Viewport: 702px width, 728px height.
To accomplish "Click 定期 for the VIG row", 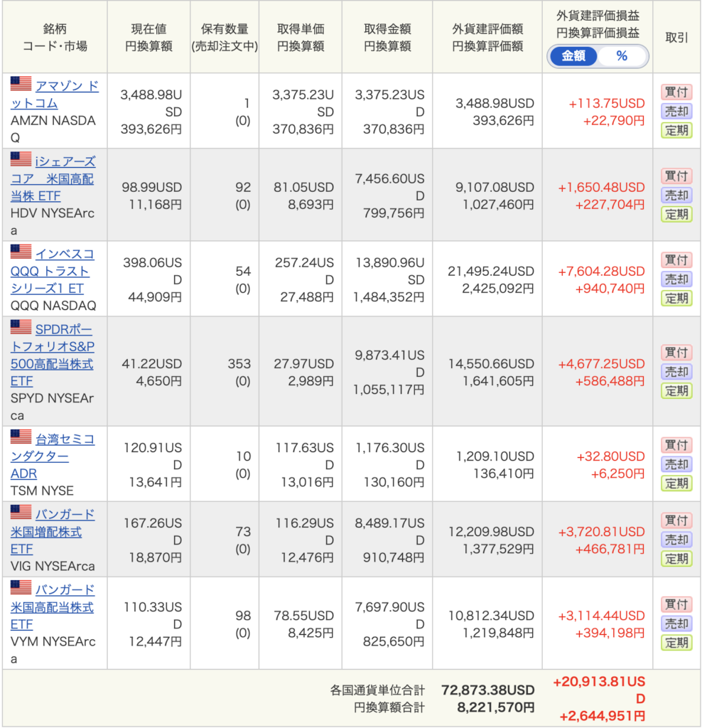I will [x=676, y=559].
